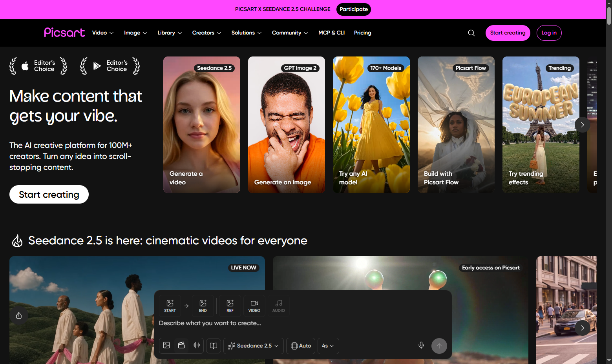
Task: Open the Try trending effects card
Action: click(541, 125)
